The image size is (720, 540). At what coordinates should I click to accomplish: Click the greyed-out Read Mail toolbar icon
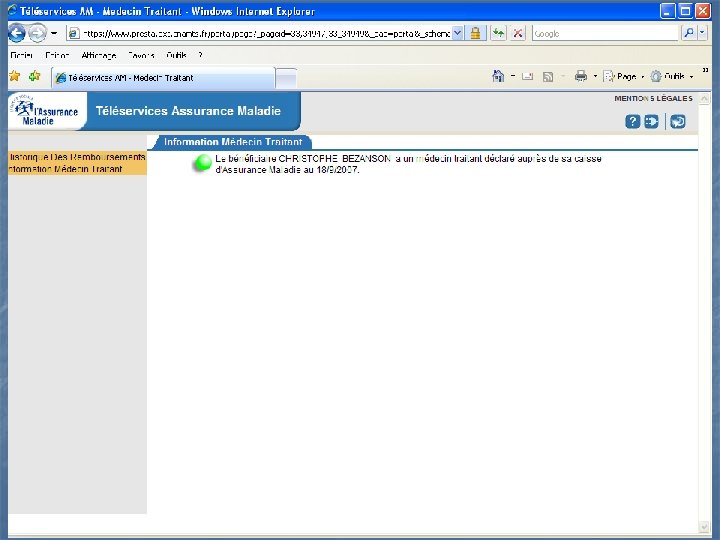(x=528, y=77)
